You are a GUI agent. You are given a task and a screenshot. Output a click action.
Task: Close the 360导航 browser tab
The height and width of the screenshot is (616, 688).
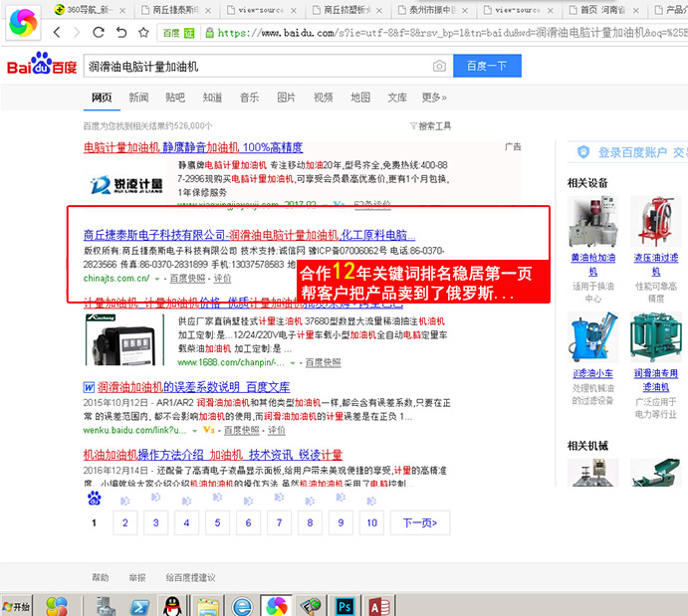tap(122, 11)
